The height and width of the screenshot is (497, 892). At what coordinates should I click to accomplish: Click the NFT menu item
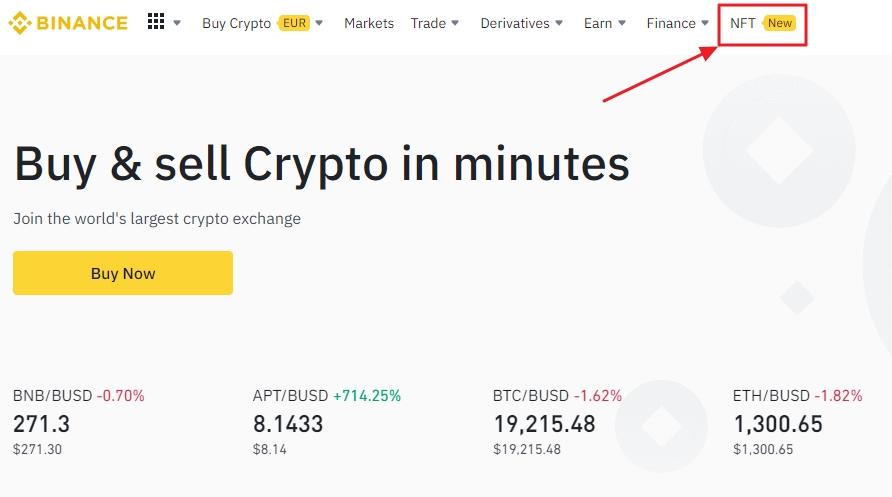(743, 23)
